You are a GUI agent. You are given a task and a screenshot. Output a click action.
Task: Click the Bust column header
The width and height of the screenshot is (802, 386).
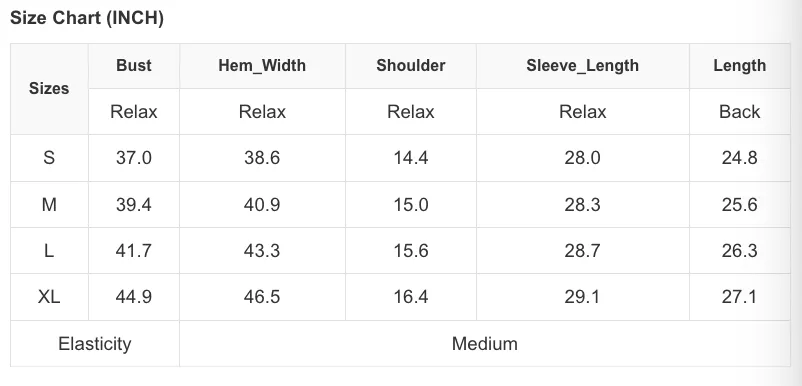[x=134, y=65]
